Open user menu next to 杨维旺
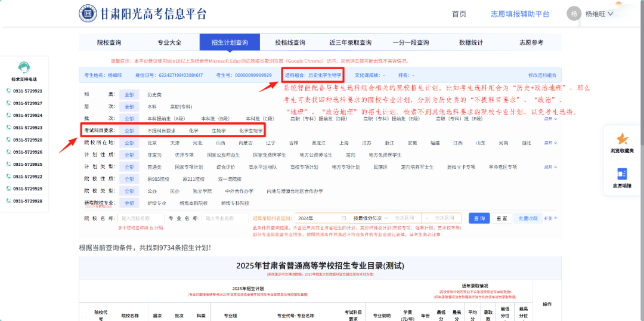This screenshot has width=644, height=321. (x=610, y=14)
